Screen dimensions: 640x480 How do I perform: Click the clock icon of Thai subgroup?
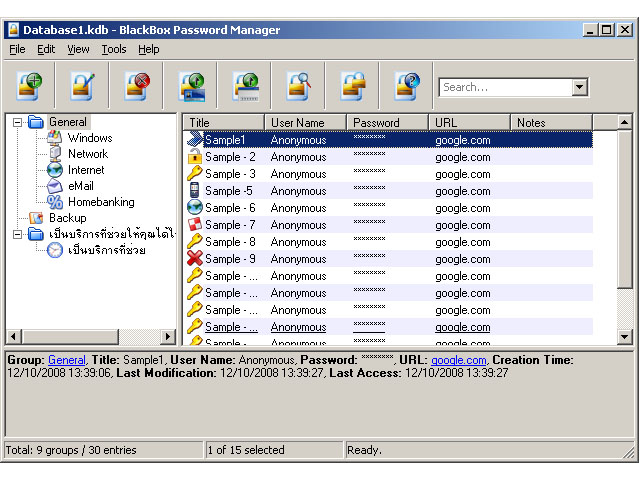tap(54, 250)
